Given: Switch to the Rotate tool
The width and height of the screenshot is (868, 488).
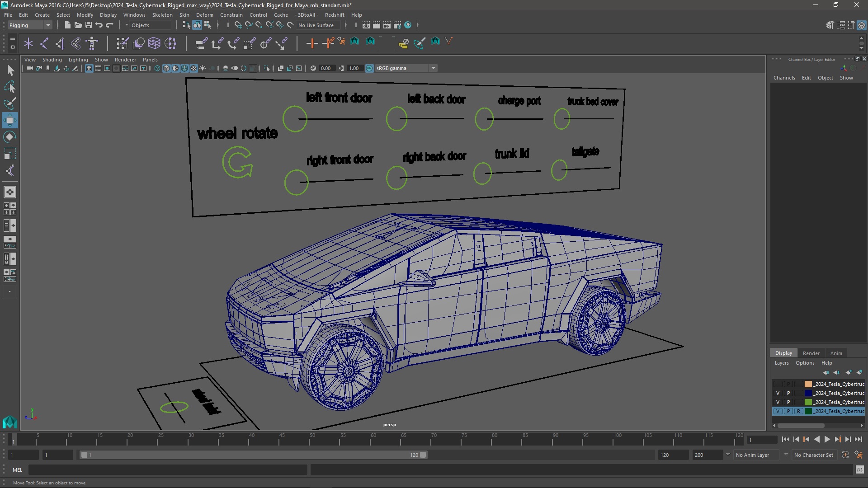Looking at the screenshot, I should pyautogui.click(x=10, y=137).
